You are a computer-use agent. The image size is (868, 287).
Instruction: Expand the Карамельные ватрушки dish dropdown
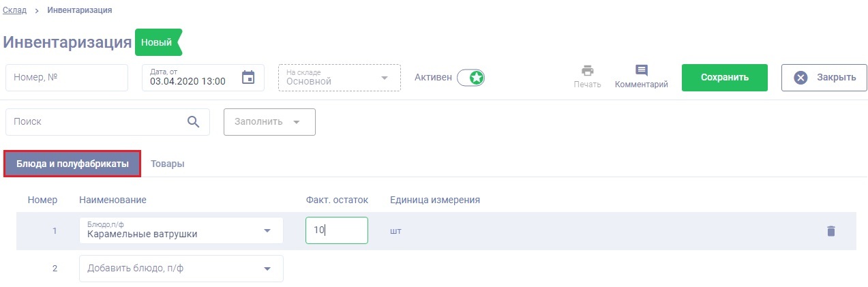click(x=267, y=231)
